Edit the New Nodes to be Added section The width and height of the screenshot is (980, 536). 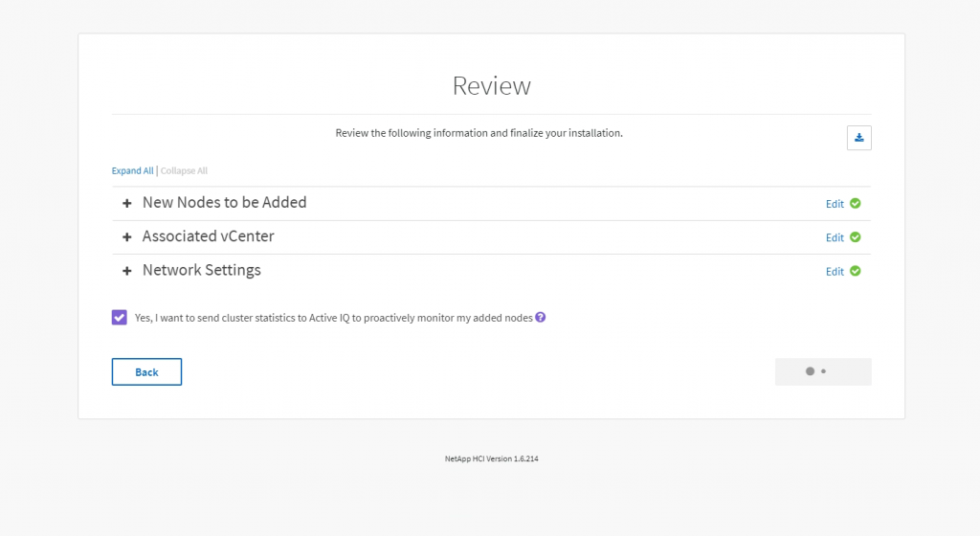(x=835, y=204)
